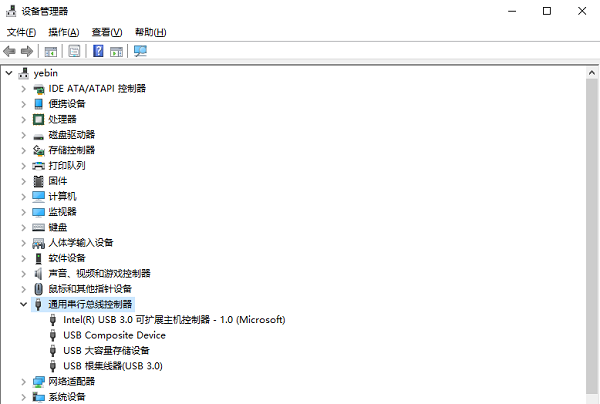This screenshot has width=600, height=404.
Task: Click the speaker icon for 声音、视频和游戏控制器
Action: [39, 274]
